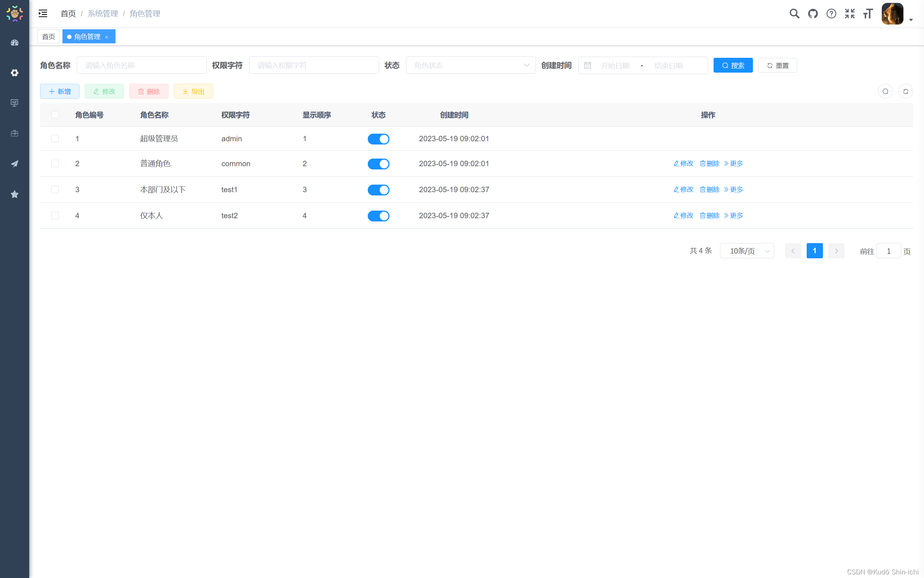The image size is (924, 578).
Task: Check the row checkbox for 普通角色
Action: point(55,164)
